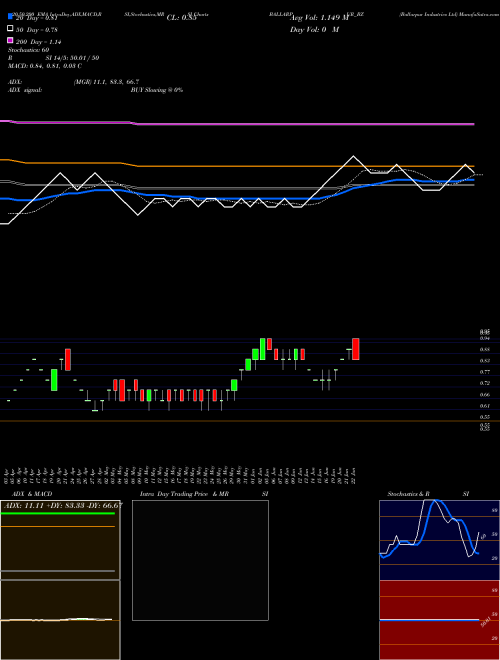Open the lower MACD chart panel
This screenshot has width=500, height=660.
click(x=60, y=620)
